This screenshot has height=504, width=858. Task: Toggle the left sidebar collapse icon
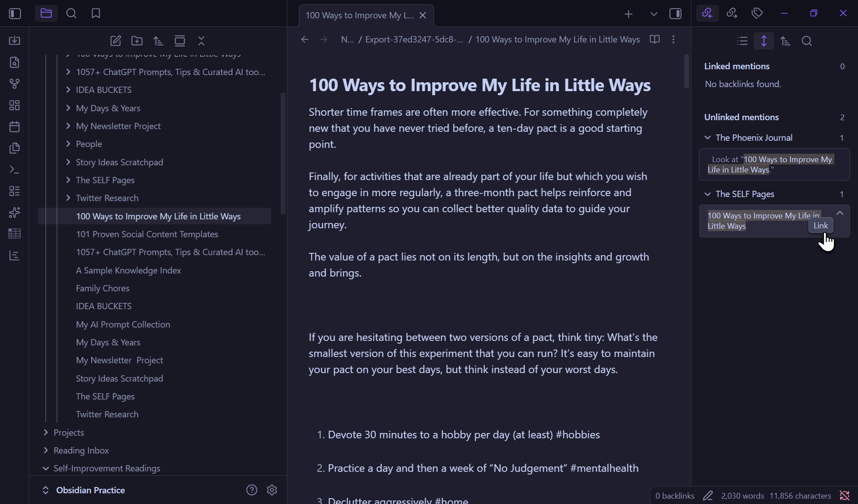pyautogui.click(x=15, y=13)
